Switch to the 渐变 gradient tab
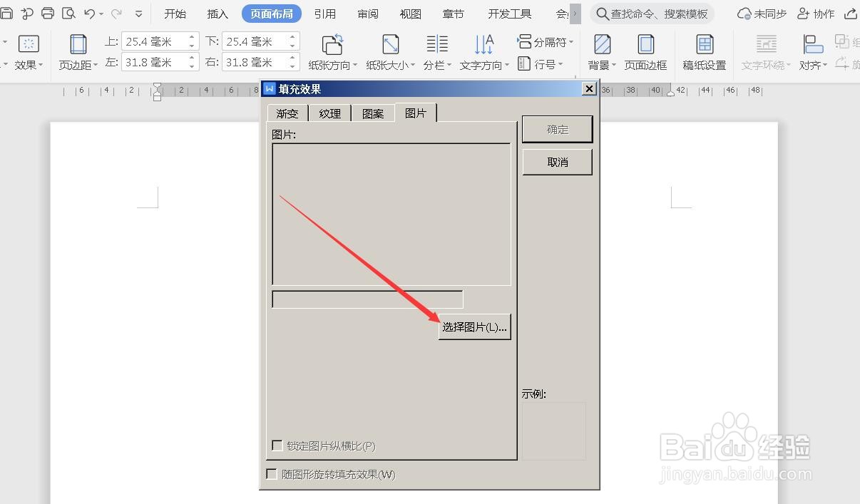The height and width of the screenshot is (504, 860). 287,113
